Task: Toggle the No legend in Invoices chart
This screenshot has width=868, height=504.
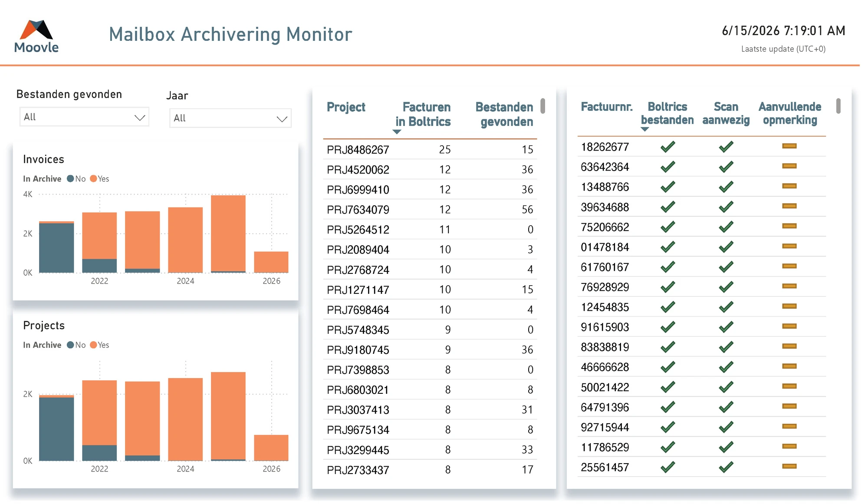Action: pyautogui.click(x=76, y=179)
